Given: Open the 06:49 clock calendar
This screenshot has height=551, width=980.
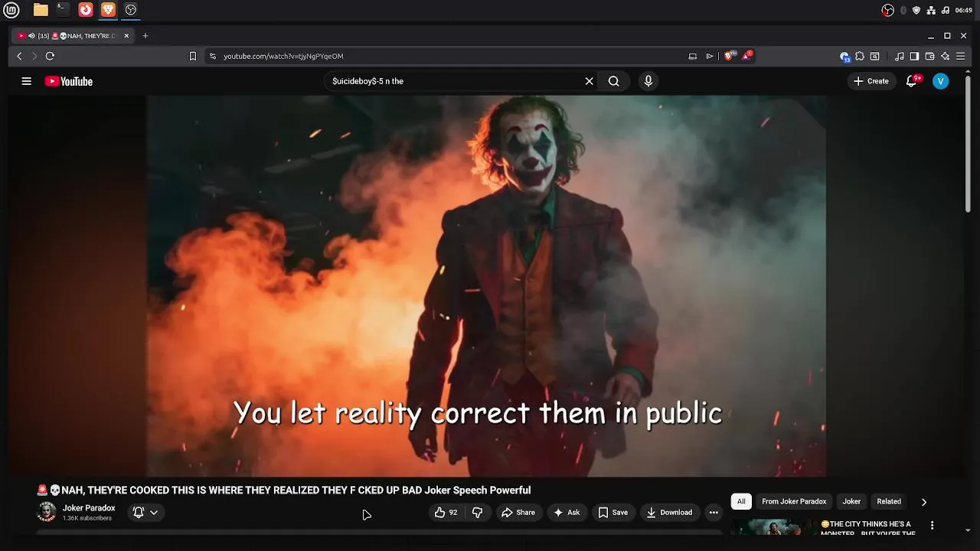Looking at the screenshot, I should tap(964, 11).
